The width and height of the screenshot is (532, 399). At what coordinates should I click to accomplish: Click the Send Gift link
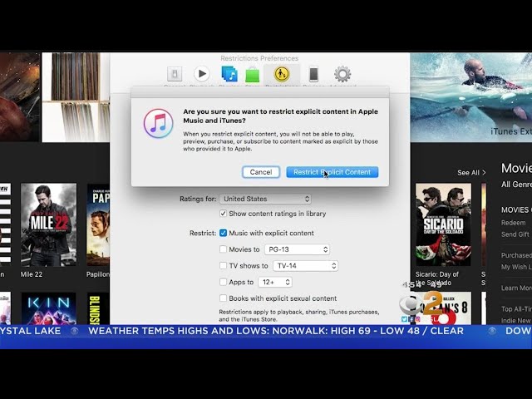coord(515,234)
